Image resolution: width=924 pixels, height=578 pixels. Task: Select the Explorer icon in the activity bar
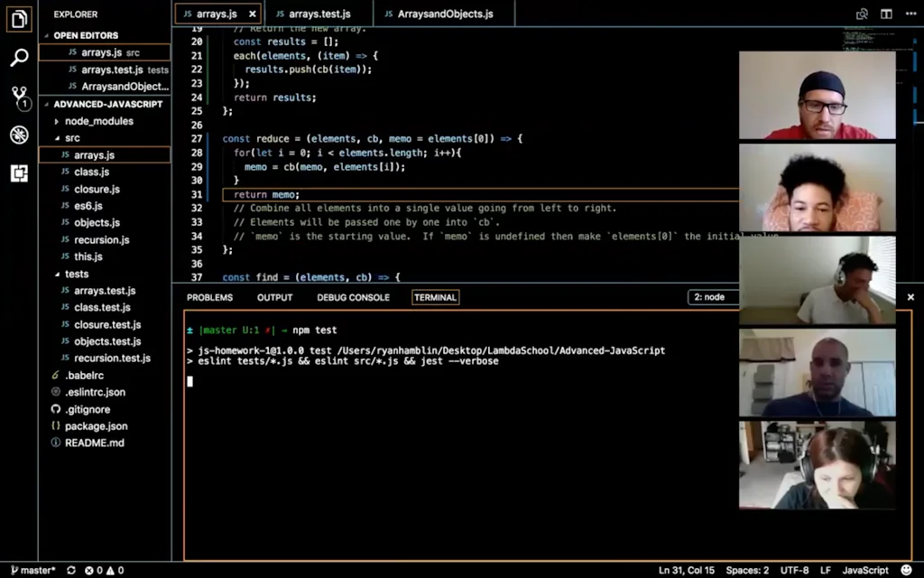(x=19, y=20)
